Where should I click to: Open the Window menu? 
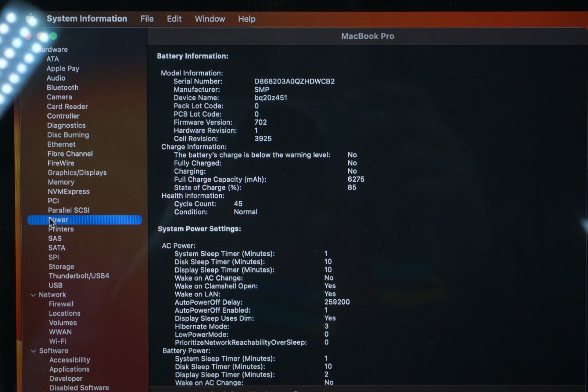[x=210, y=19]
